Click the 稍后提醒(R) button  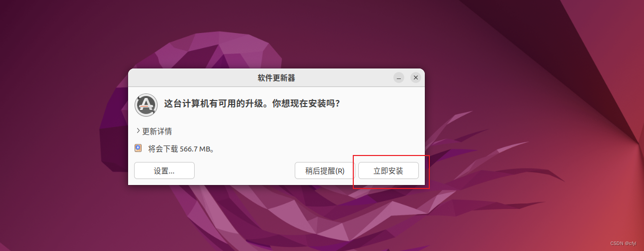click(325, 170)
